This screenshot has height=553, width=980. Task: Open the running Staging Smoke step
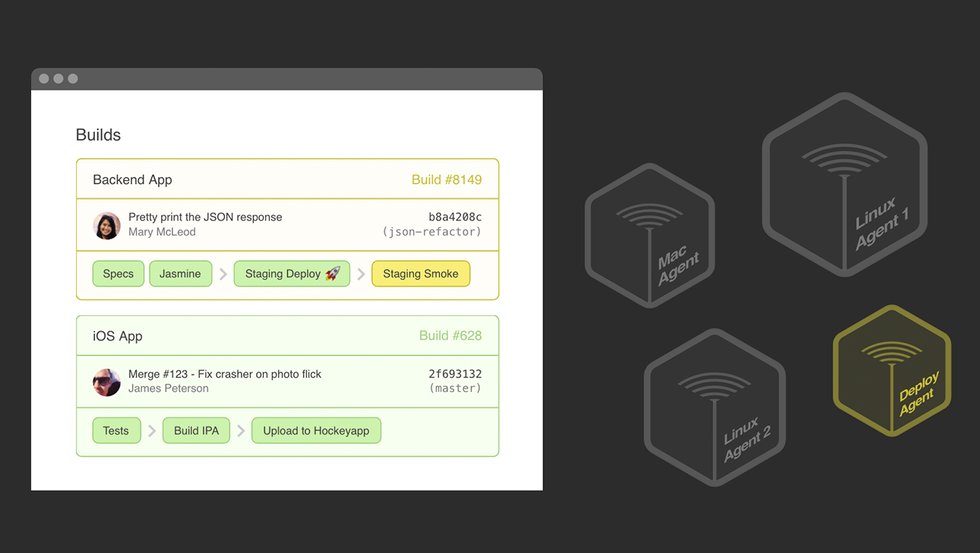tap(421, 273)
